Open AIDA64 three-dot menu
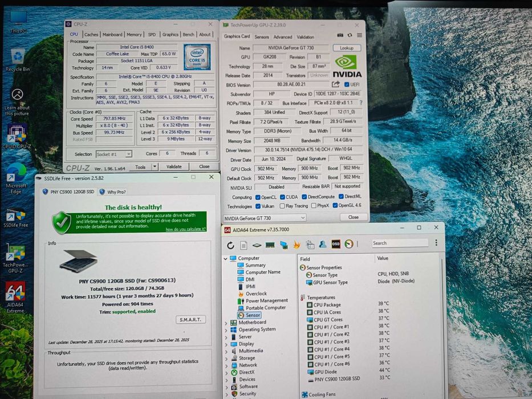 tap(436, 242)
